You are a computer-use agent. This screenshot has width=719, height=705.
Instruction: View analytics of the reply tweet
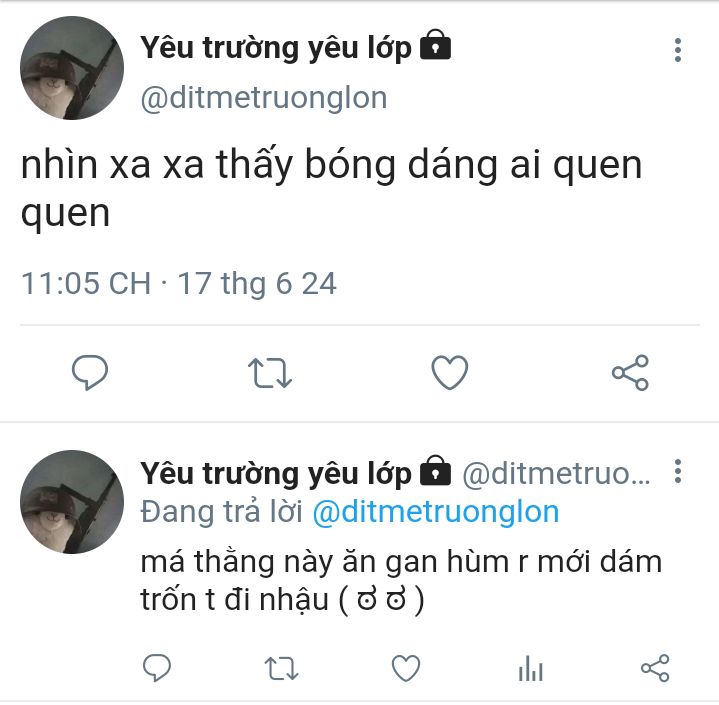(x=531, y=668)
